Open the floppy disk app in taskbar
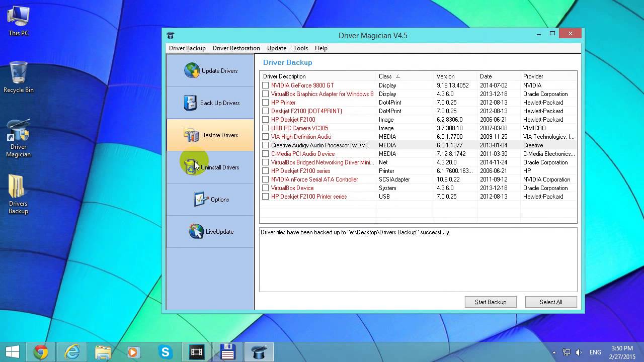The height and width of the screenshot is (362, 644). point(227,352)
